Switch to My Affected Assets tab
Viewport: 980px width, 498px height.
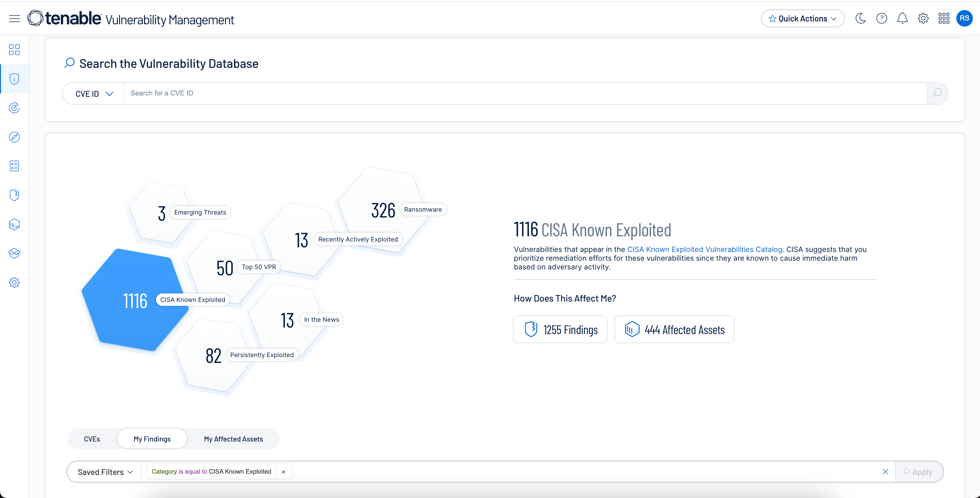(233, 439)
